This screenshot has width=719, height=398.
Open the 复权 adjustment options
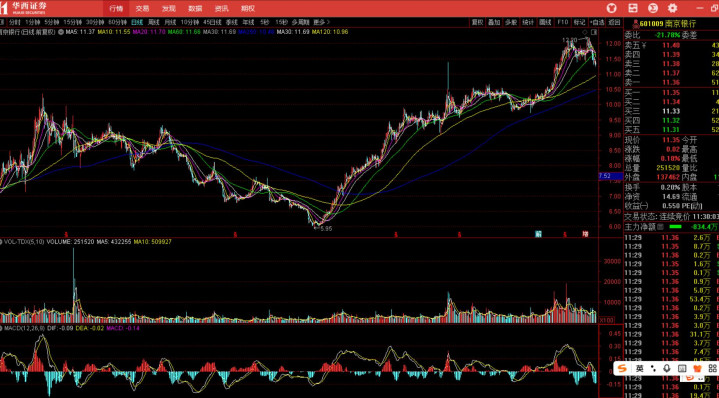tap(477, 22)
